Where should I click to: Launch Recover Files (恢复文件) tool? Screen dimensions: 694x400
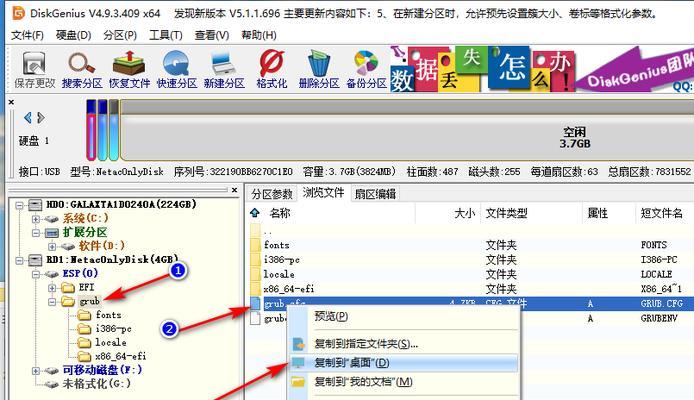[x=129, y=70]
